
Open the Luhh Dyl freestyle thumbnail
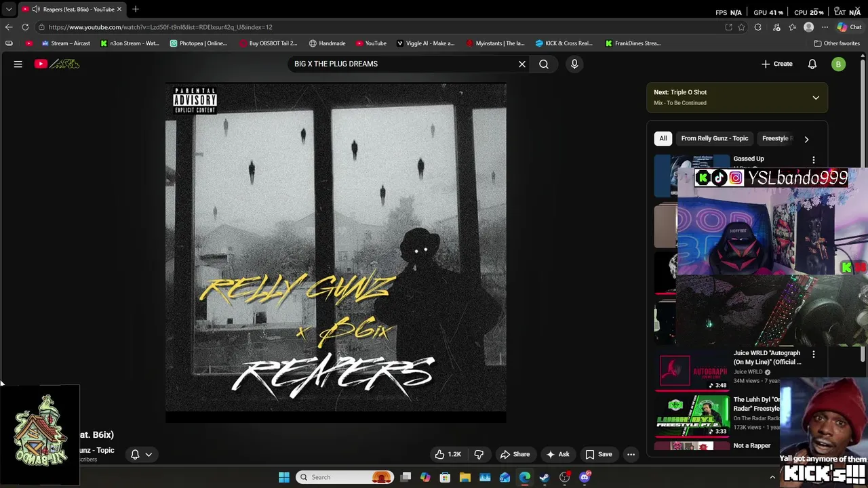[x=692, y=416]
